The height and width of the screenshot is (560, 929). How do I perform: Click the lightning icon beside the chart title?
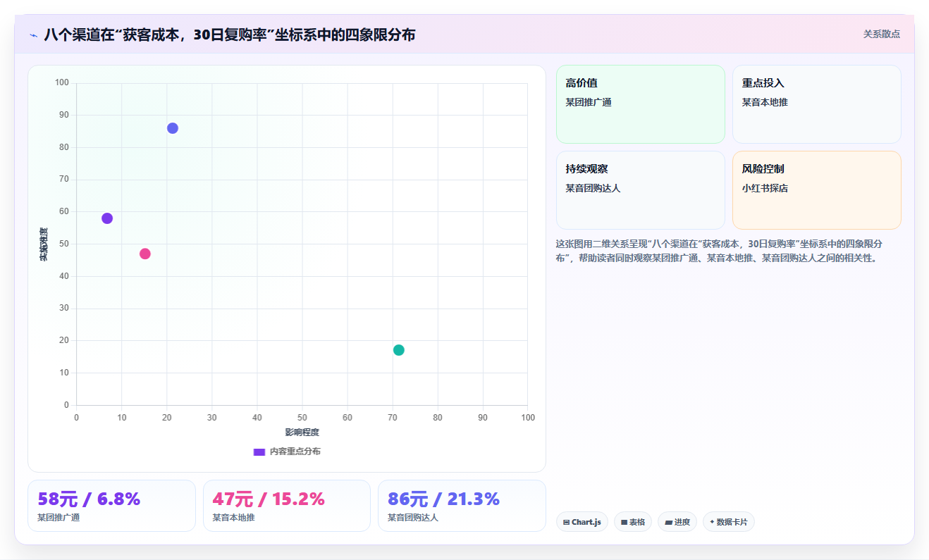(x=33, y=35)
